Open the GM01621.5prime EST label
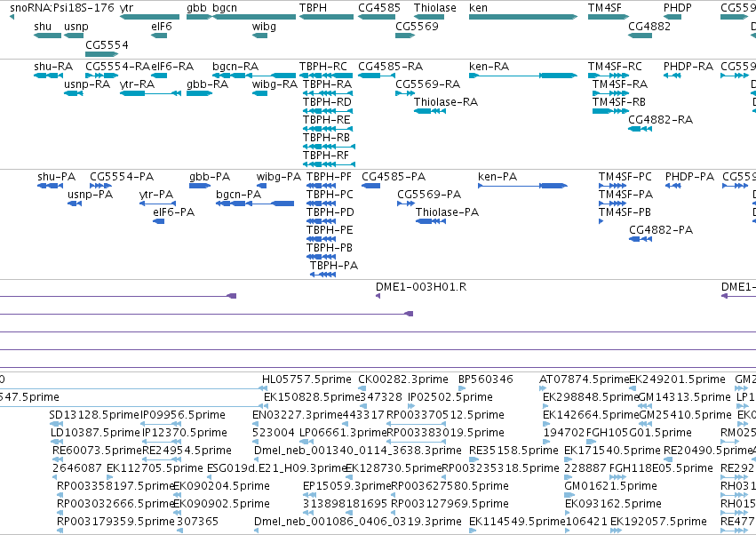The width and height of the screenshot is (756, 535). 610,486
